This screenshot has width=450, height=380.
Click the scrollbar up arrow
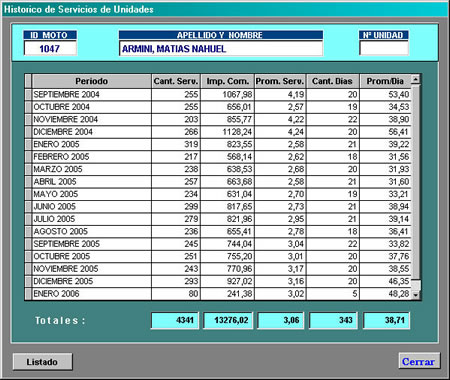415,80
